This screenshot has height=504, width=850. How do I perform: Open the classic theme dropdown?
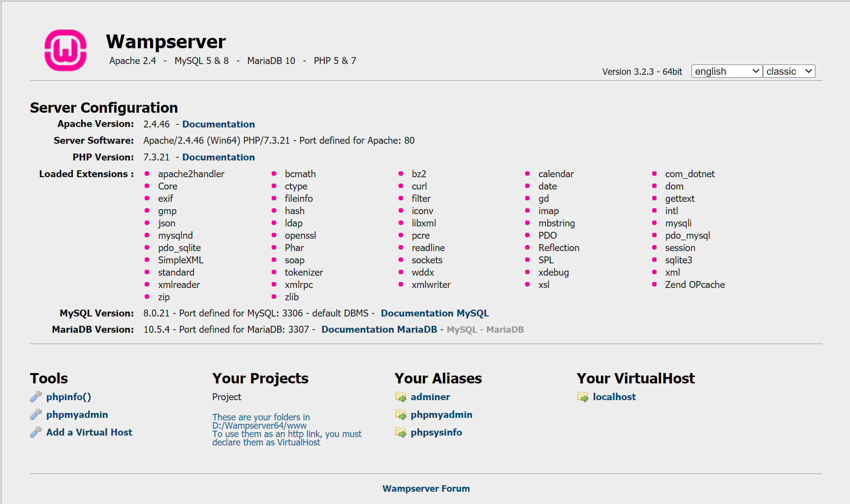click(789, 71)
